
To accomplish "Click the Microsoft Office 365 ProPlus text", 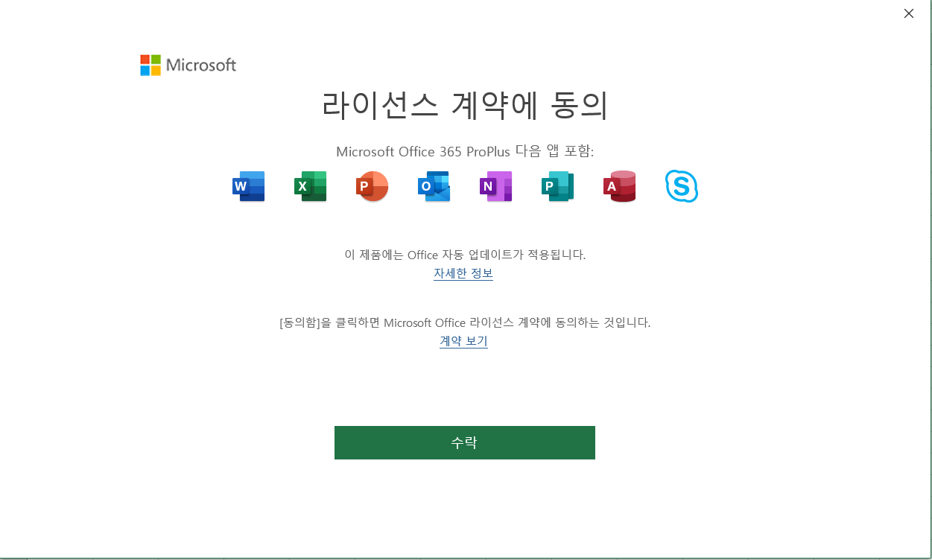I will (423, 152).
